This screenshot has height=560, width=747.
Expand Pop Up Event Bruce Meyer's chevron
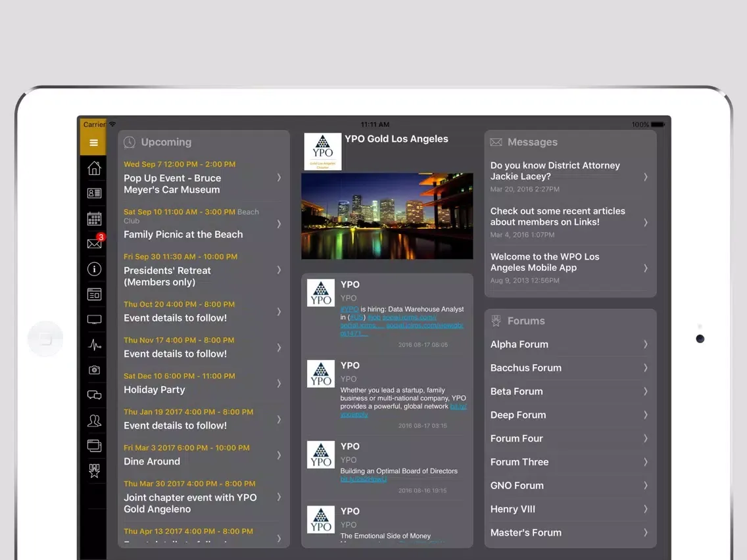click(x=279, y=177)
